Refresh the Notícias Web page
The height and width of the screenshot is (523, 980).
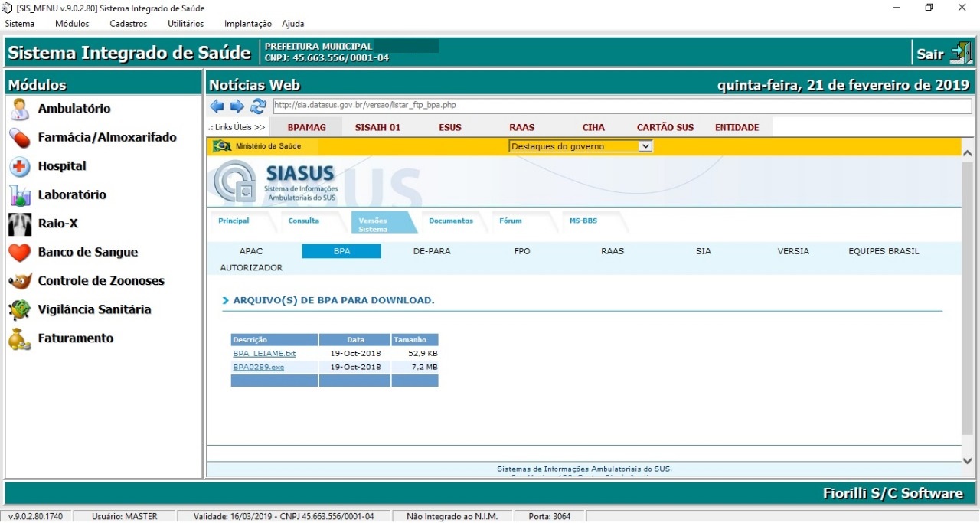pyautogui.click(x=258, y=106)
